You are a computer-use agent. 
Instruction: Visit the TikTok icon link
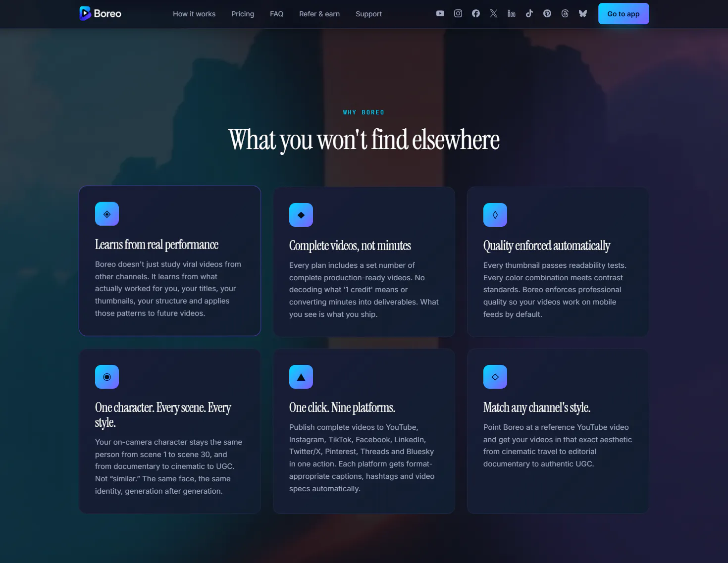tap(529, 13)
